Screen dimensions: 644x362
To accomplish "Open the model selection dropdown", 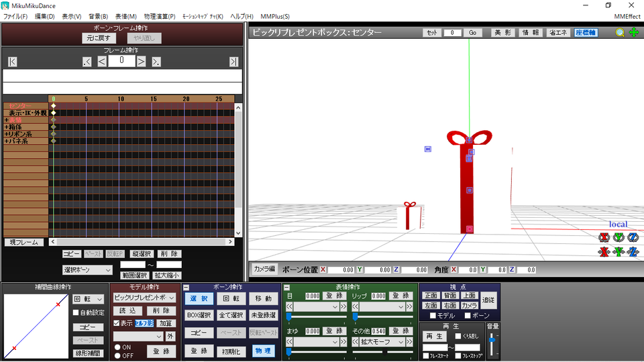I will 144,298.
